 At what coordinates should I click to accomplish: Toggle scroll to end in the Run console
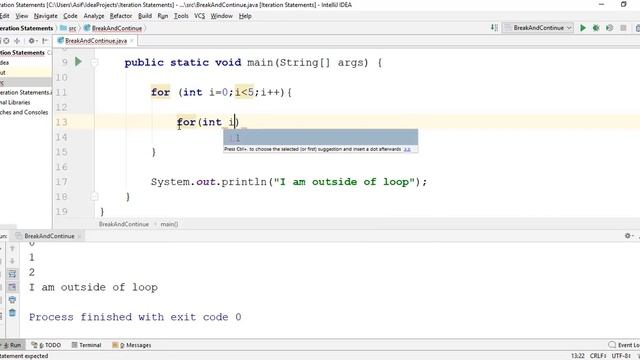[x=12, y=287]
